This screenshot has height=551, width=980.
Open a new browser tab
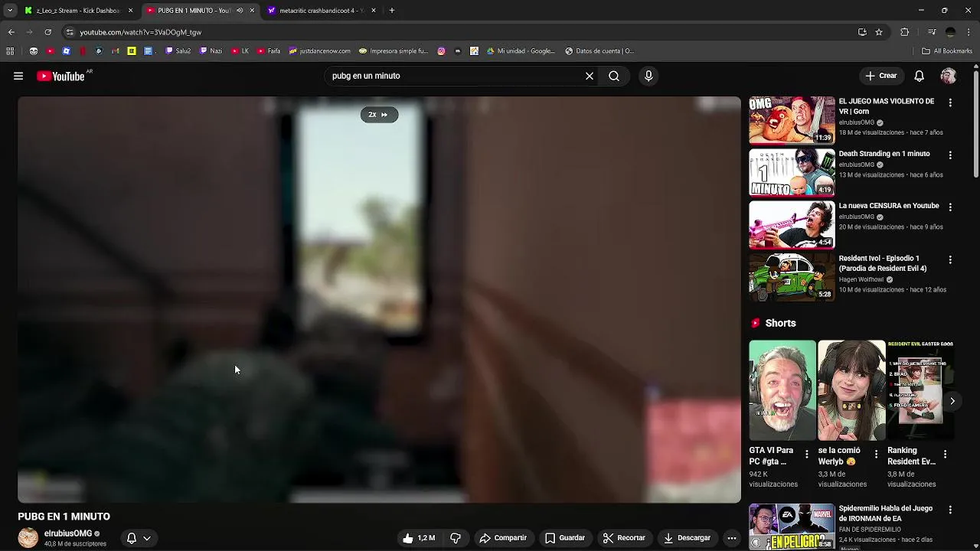tap(392, 11)
